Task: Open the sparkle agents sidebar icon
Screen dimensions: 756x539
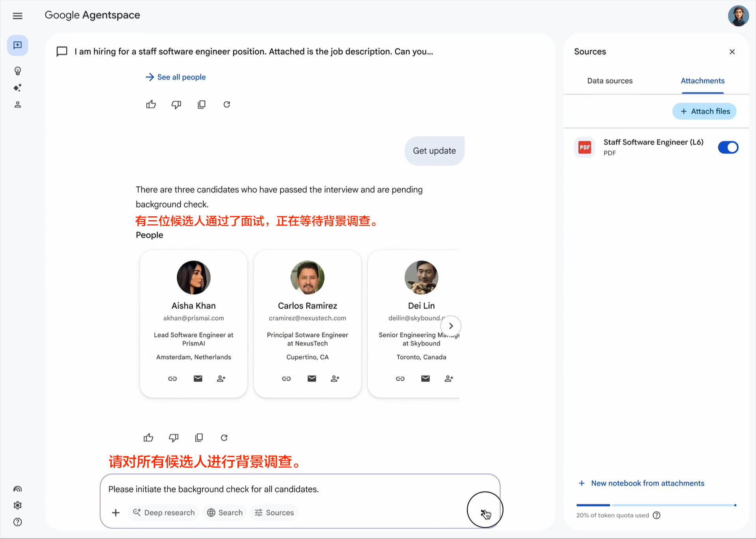Action: coord(17,87)
